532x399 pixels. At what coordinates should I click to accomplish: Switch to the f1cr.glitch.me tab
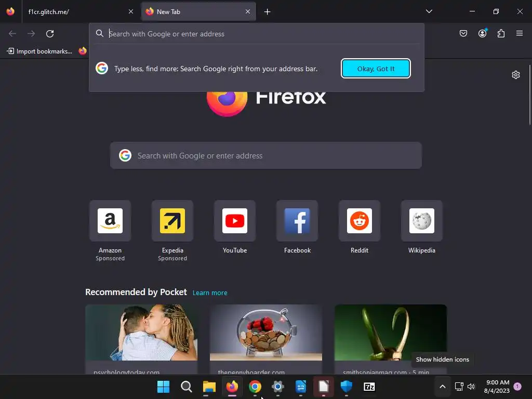point(81,11)
